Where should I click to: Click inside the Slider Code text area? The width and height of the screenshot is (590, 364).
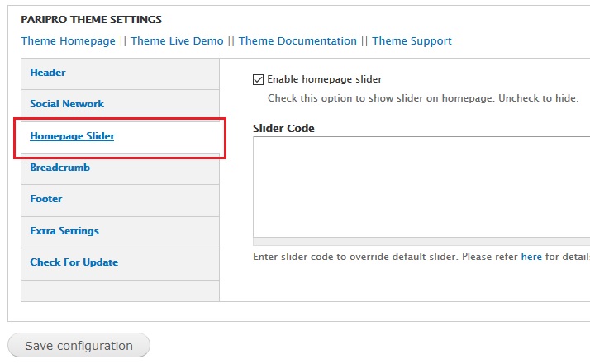click(420, 187)
